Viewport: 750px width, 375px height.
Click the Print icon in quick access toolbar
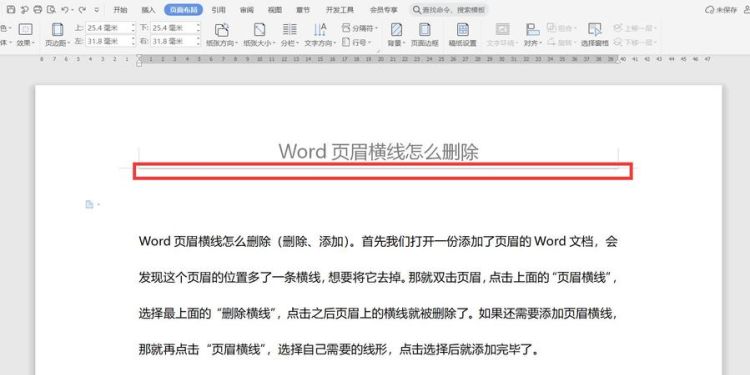(38, 10)
